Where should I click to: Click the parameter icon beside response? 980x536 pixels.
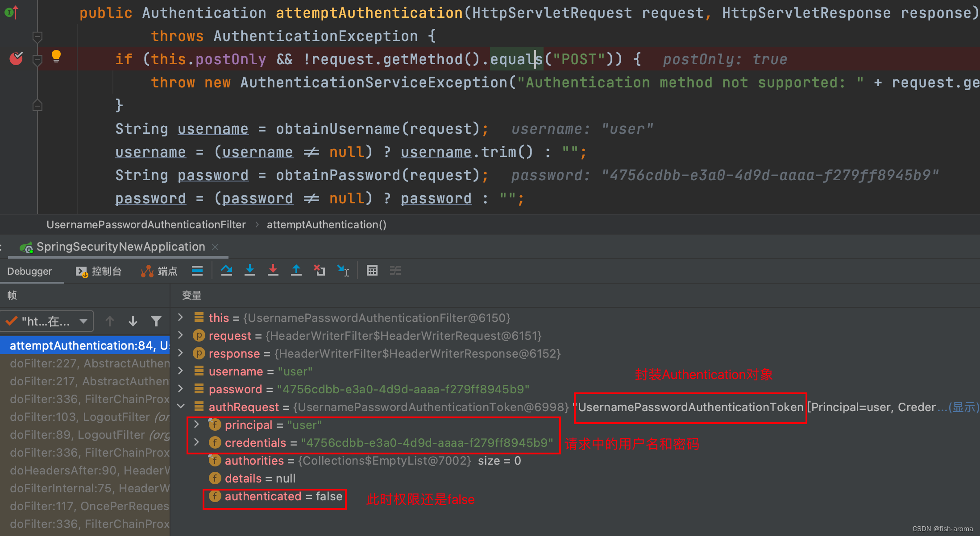pyautogui.click(x=199, y=353)
